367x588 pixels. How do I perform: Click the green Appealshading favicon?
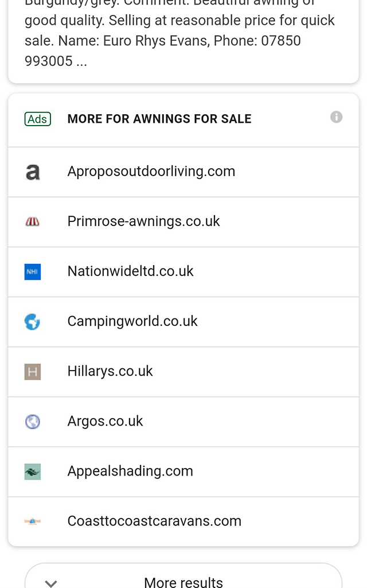(33, 472)
